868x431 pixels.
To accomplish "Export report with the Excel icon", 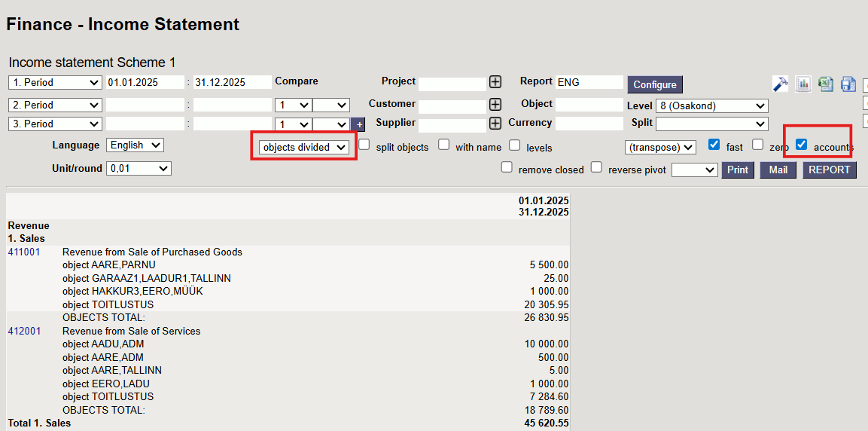I will [826, 84].
